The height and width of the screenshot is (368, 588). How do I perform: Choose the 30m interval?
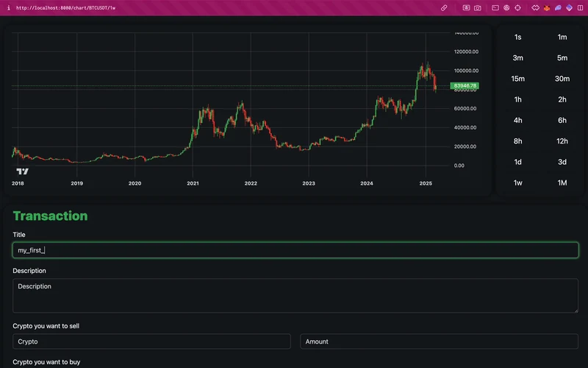point(562,79)
